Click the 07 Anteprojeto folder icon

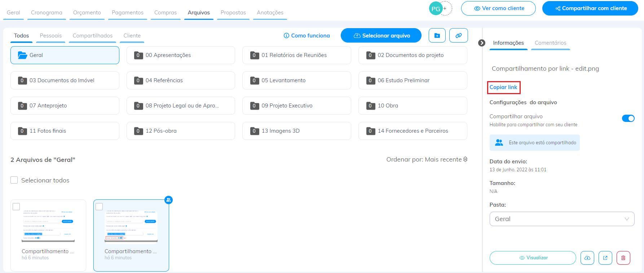tap(22, 106)
